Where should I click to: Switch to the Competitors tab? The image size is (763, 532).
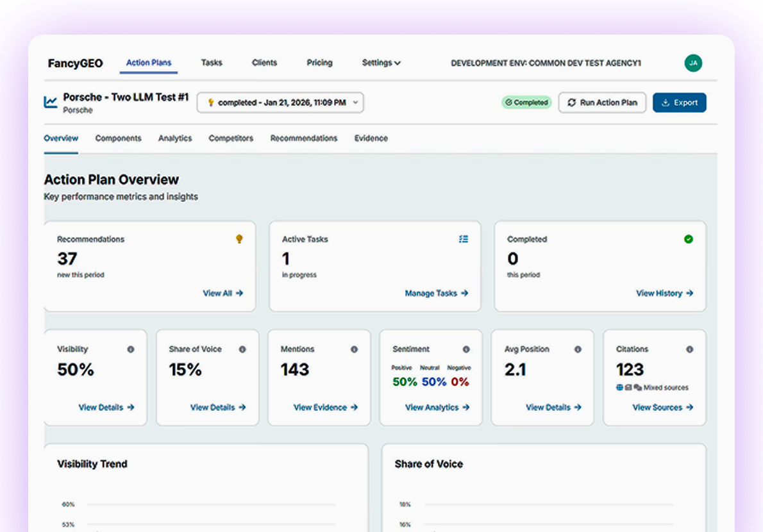click(231, 138)
